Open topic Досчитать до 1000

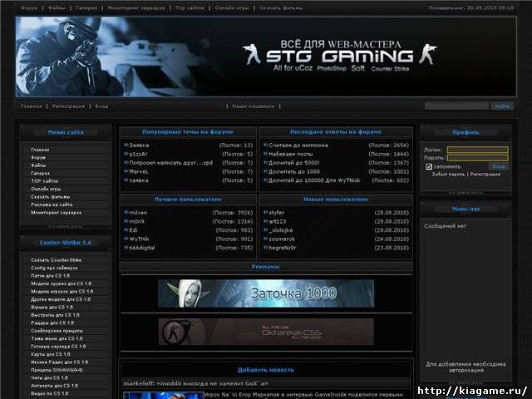pyautogui.click(x=293, y=172)
